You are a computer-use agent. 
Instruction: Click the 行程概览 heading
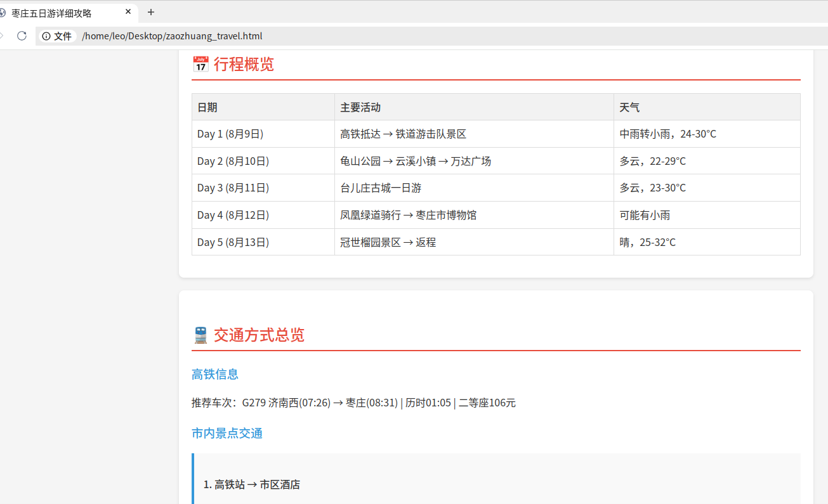(244, 64)
